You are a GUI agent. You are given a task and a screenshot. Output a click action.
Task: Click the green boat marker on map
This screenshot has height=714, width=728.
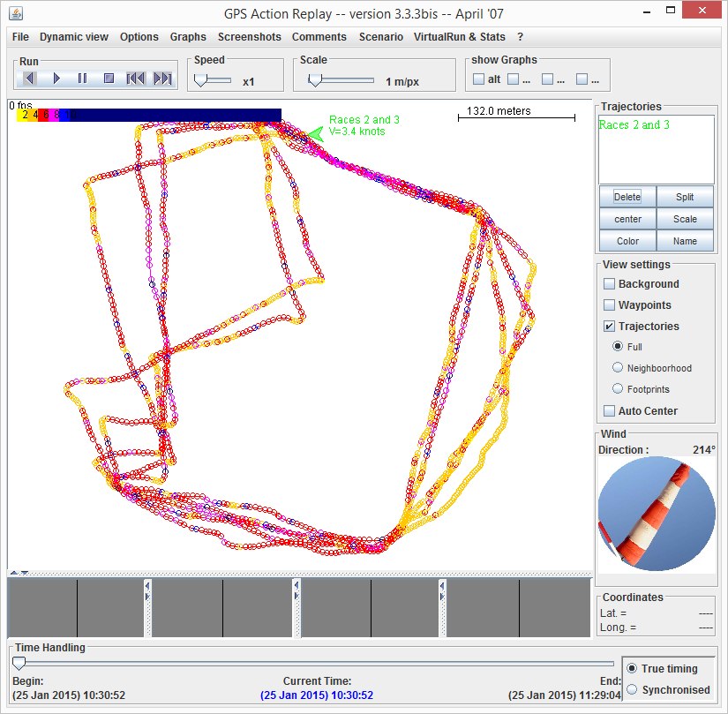click(x=313, y=132)
